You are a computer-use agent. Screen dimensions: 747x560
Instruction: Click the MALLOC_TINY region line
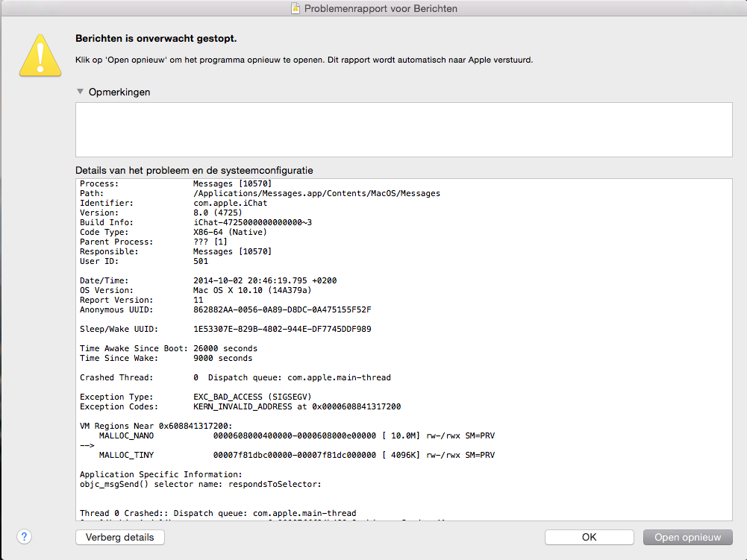[x=297, y=456]
